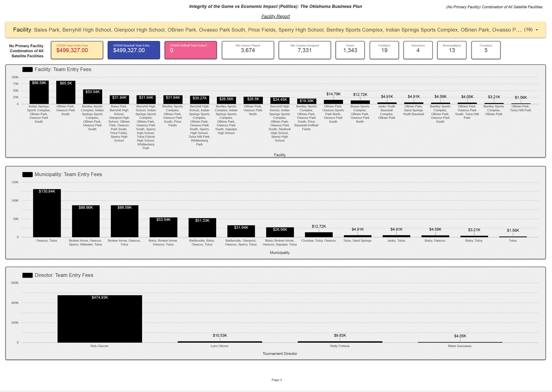
Task: Select the $12.72K Choctaw, Tulsa, Owasso bar
Action: click(319, 235)
